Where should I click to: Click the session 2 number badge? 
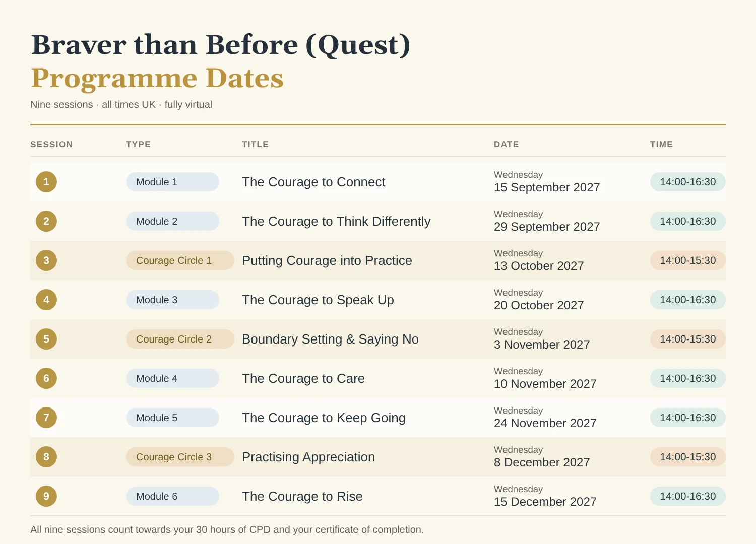point(46,221)
